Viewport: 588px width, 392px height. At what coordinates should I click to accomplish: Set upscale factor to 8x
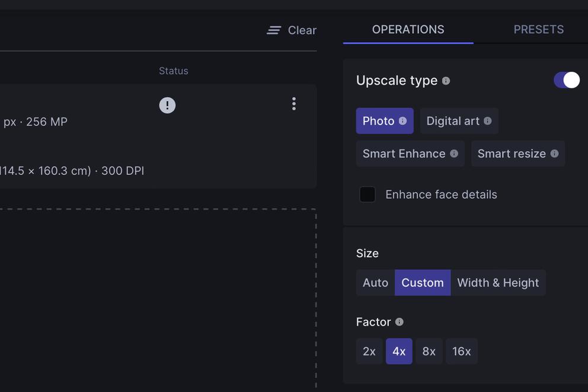429,352
